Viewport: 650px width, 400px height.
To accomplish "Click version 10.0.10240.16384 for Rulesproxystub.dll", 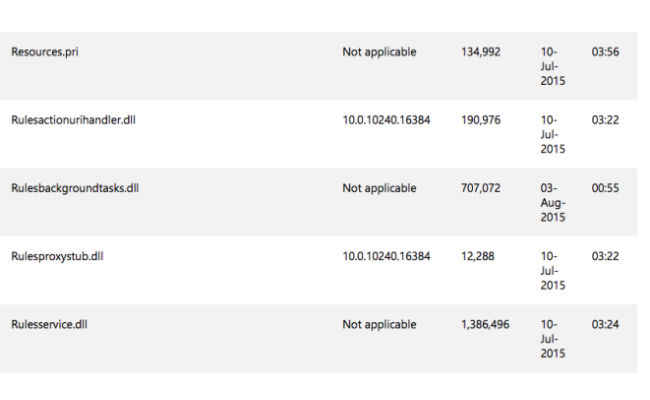I will [x=386, y=257].
